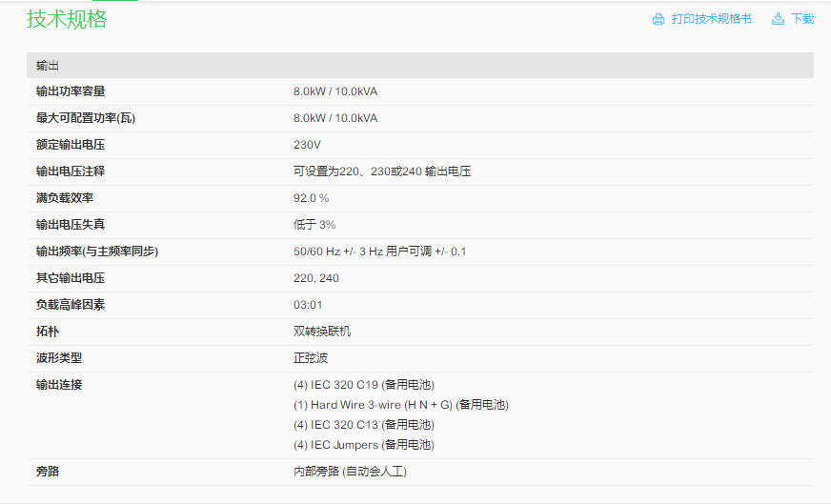Image resolution: width=831 pixels, height=504 pixels.
Task: Click the 正弦波 waveform type value
Action: point(311,358)
